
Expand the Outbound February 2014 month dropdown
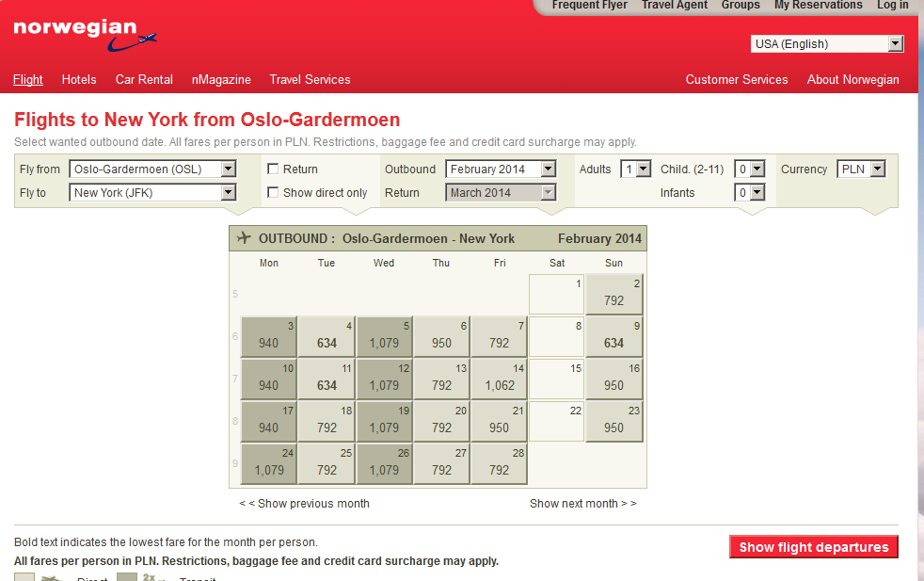pos(501,169)
